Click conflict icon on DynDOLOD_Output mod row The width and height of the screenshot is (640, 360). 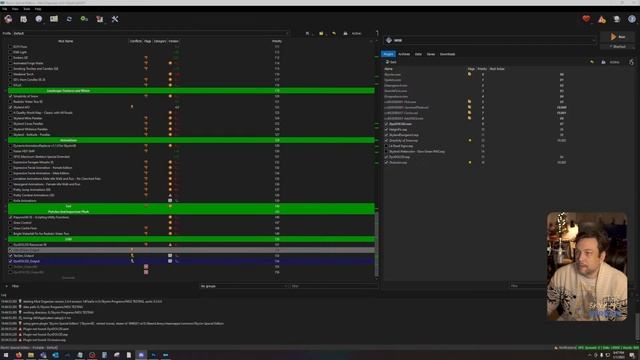(x=132, y=261)
